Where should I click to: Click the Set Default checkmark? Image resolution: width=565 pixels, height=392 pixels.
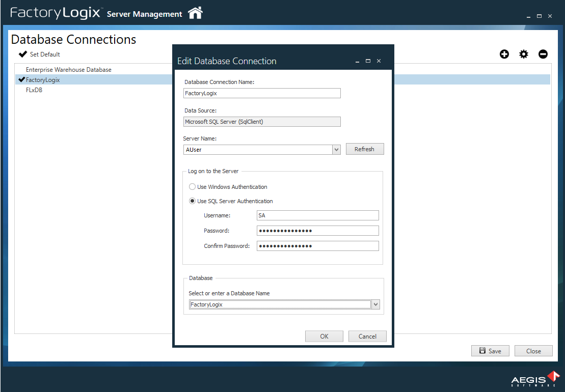(22, 53)
